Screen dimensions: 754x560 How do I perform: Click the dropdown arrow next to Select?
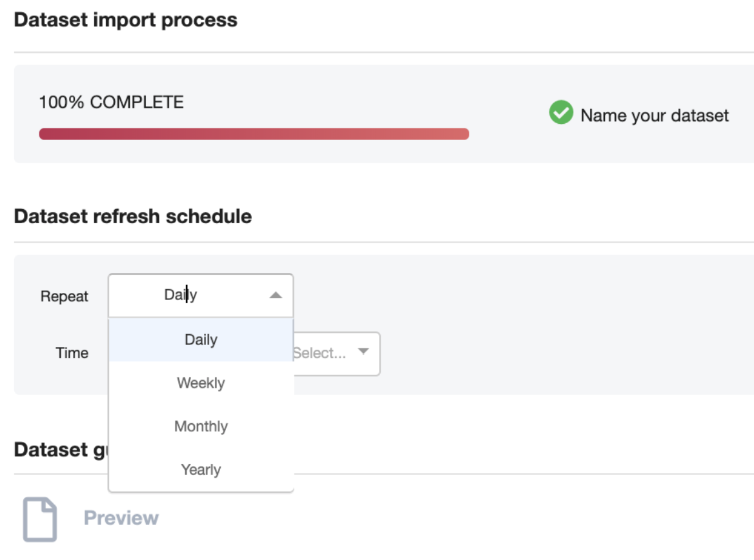363,354
